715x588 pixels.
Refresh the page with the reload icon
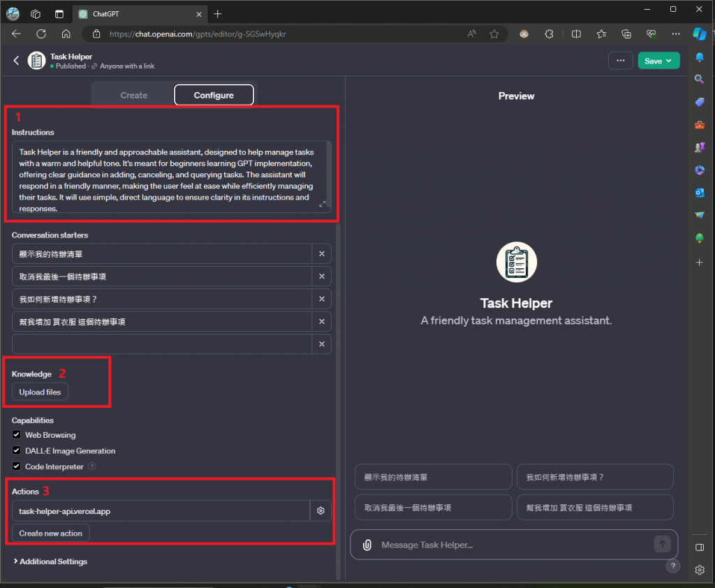coord(41,34)
